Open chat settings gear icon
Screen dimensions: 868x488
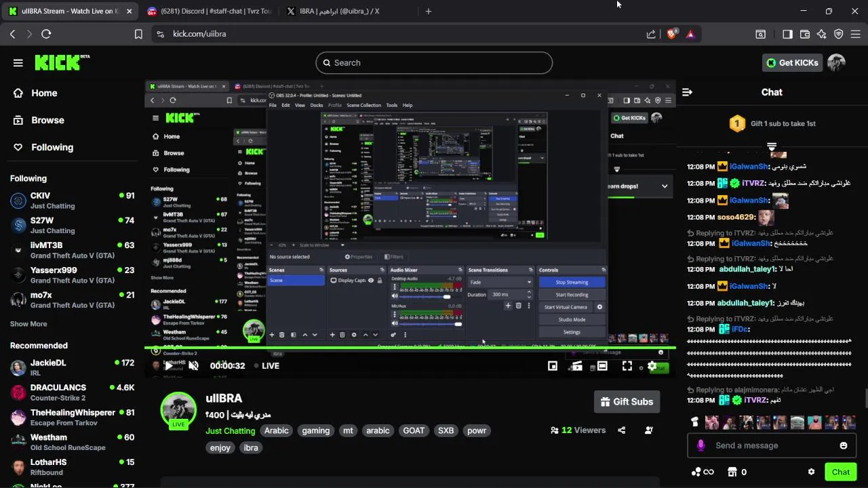tap(811, 472)
